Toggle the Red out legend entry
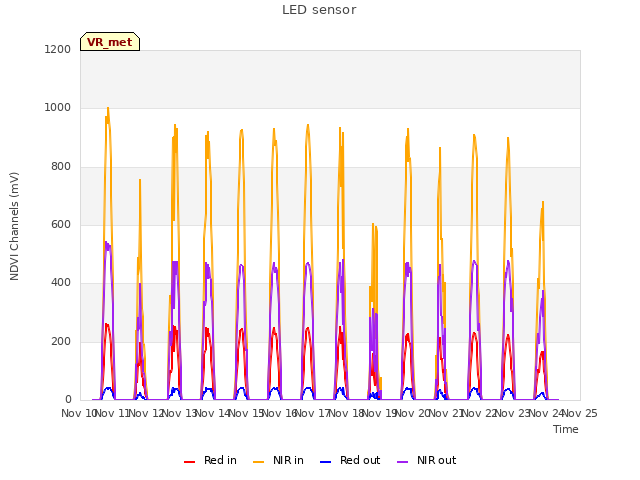Viewport: 640px width, 480px height. [350, 460]
